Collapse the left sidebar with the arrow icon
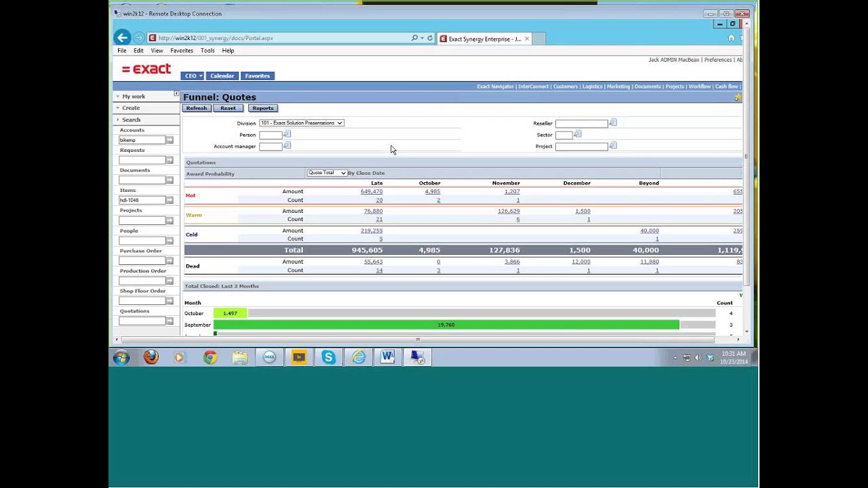This screenshot has height=488, width=868. (176, 94)
